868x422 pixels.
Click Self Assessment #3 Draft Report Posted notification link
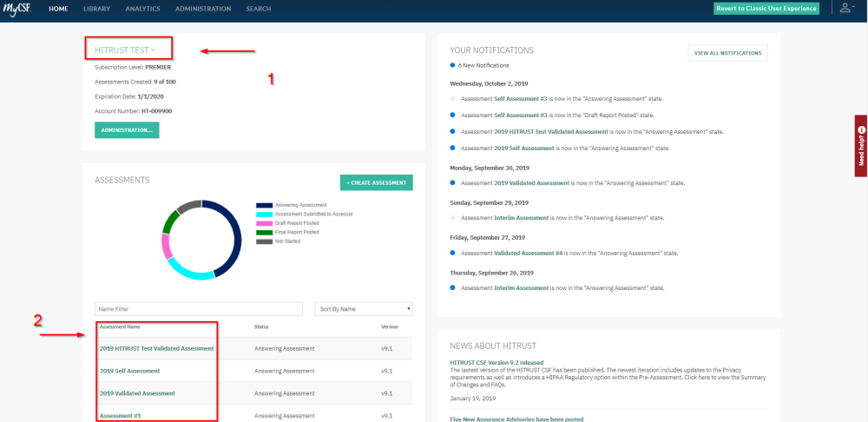click(x=520, y=115)
